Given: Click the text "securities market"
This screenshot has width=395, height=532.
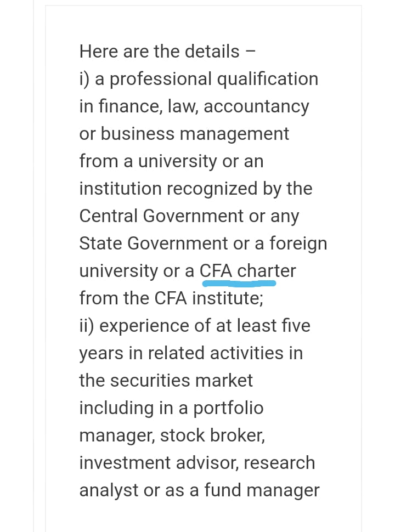Looking at the screenshot, I should 182,380.
